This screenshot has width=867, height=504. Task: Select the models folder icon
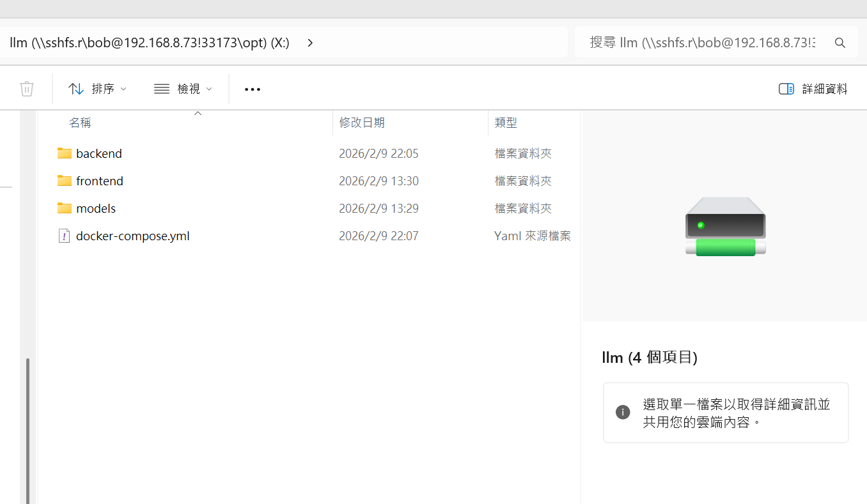[x=64, y=208]
